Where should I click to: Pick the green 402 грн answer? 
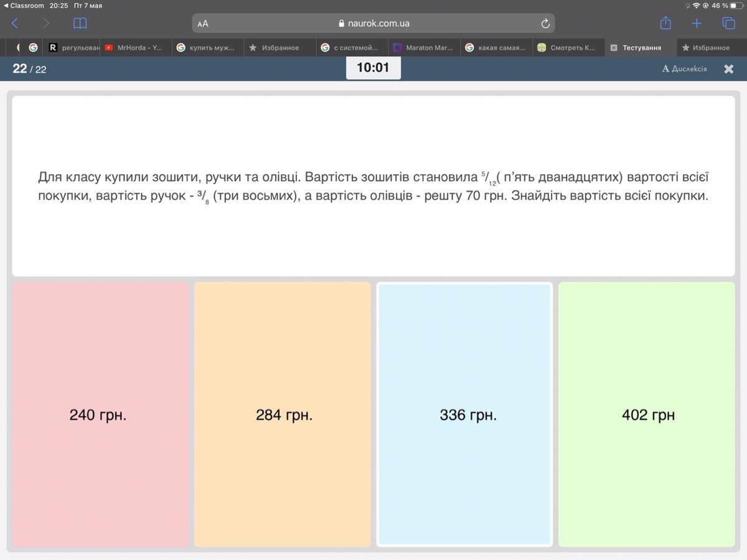[x=647, y=415]
